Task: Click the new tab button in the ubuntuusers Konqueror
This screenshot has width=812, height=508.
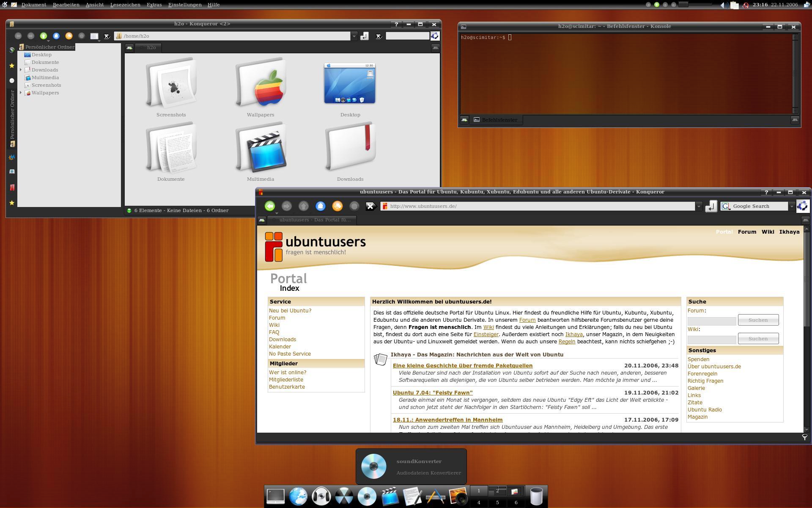Action: coord(262,220)
